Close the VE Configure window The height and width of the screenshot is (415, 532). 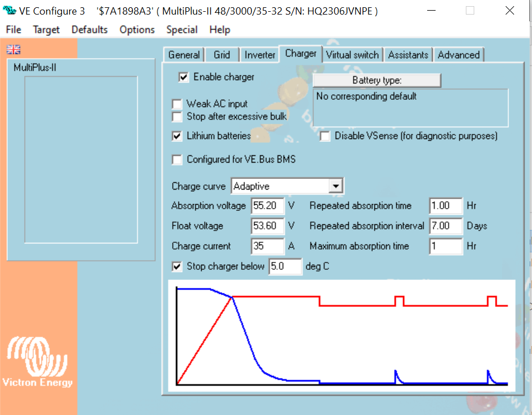[510, 11]
